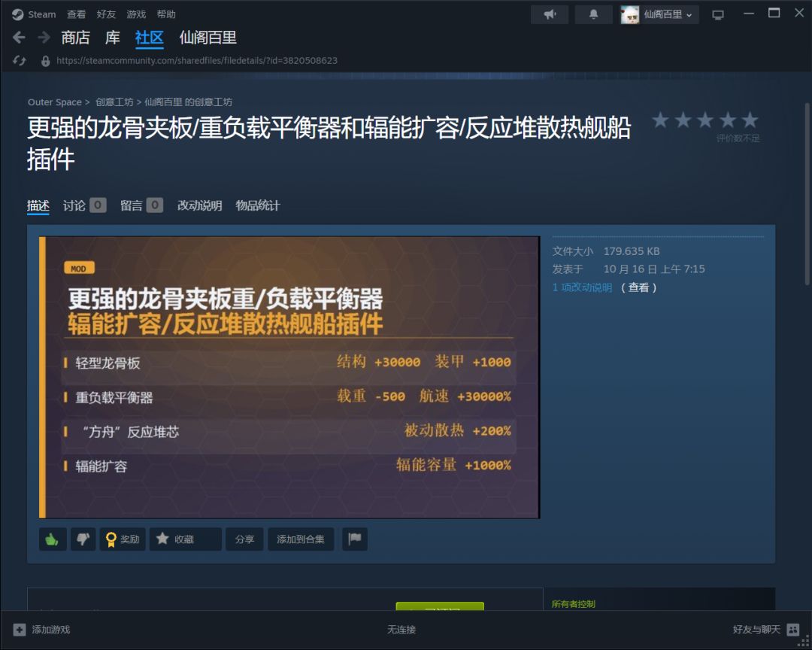Viewport: 812px width, 650px height.
Task: Select the 改动说明 tab
Action: (x=199, y=206)
